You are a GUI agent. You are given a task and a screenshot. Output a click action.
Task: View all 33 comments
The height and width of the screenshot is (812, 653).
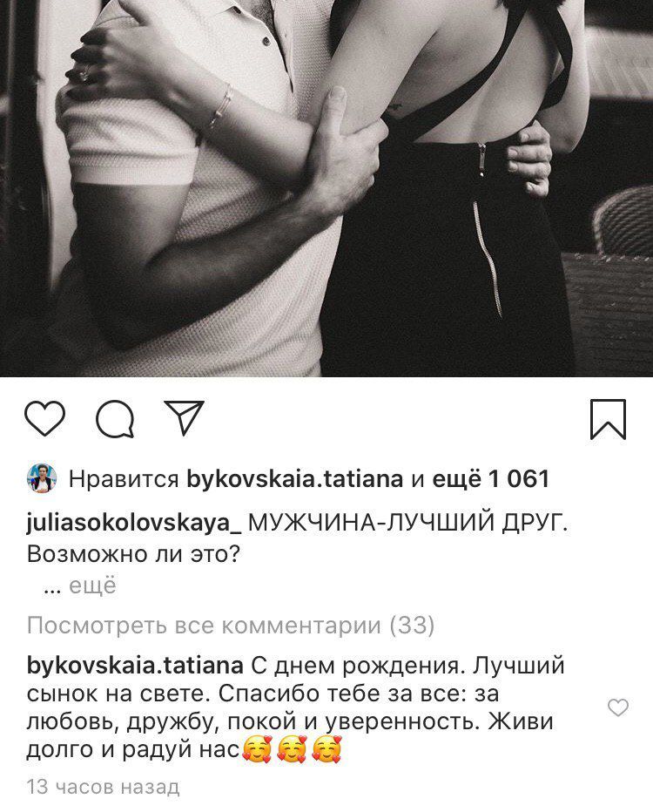230,626
